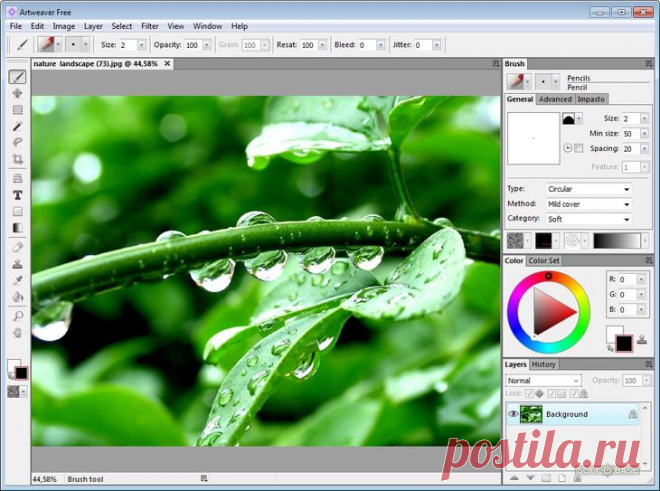Click the brush tool icon in options bar
The width and height of the screenshot is (660, 491).
click(x=22, y=45)
